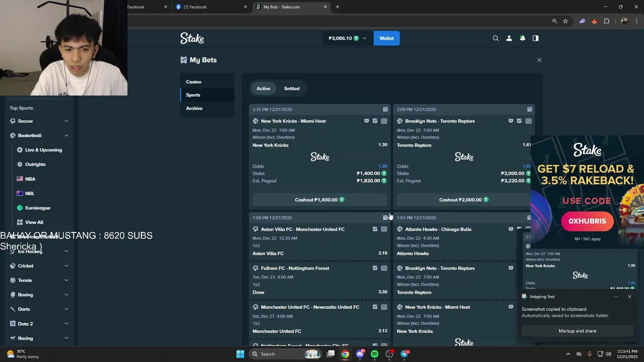Show hidden system tray icons chevron
This screenshot has height=362, width=644.
click(568, 354)
